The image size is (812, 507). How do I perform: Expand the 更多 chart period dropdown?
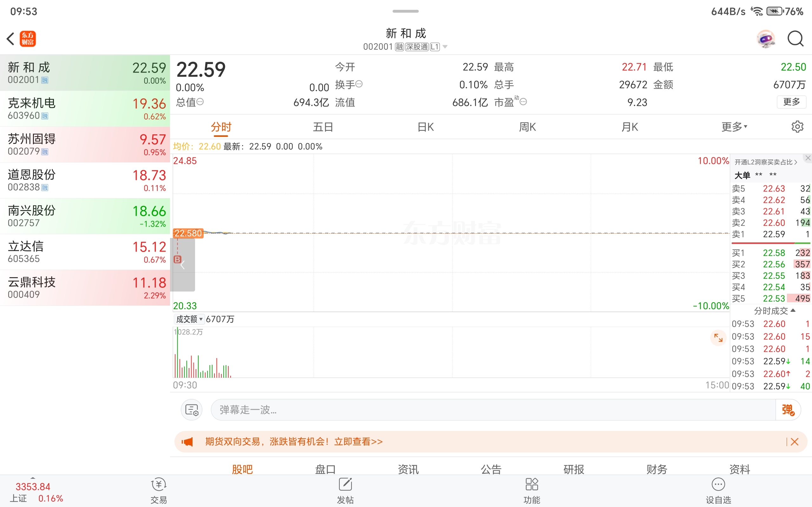(x=734, y=127)
